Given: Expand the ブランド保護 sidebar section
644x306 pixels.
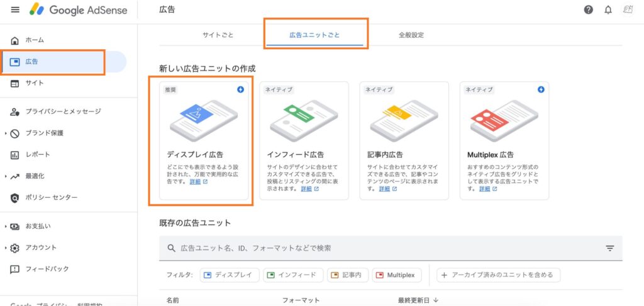Looking at the screenshot, I should click(x=6, y=133).
